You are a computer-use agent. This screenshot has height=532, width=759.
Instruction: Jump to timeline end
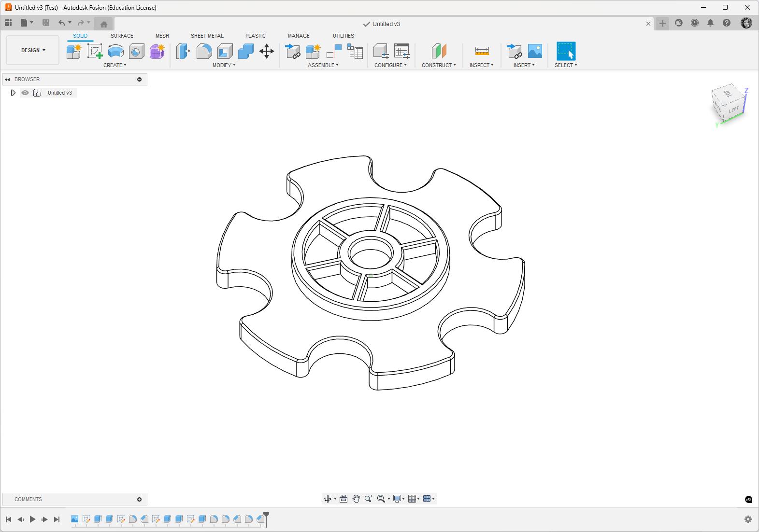(57, 519)
